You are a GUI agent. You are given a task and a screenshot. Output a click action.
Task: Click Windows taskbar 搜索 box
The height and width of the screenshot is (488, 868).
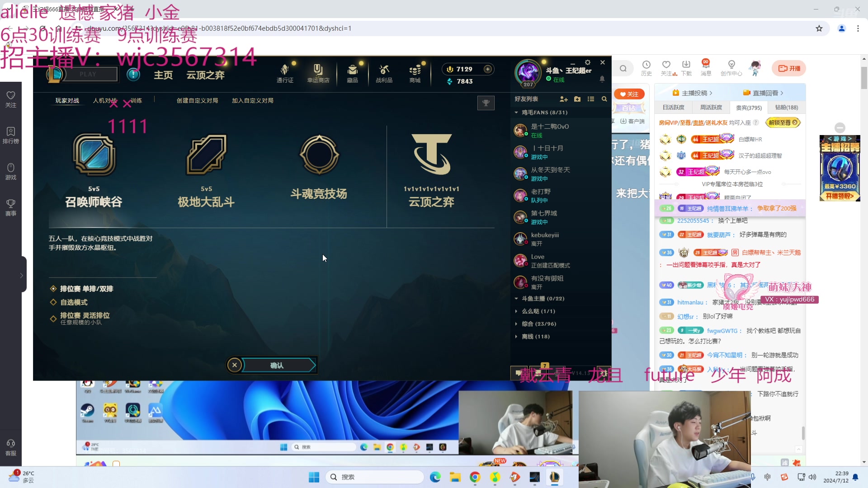click(374, 477)
